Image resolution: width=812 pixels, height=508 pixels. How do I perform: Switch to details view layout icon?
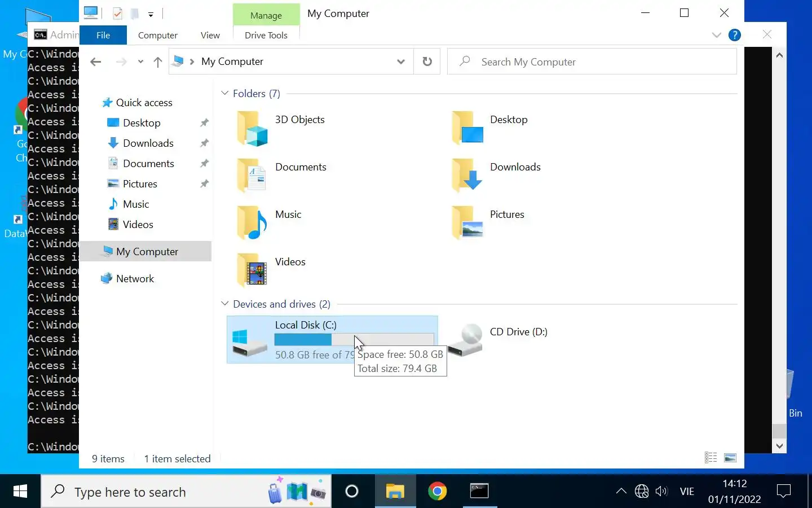click(x=711, y=458)
